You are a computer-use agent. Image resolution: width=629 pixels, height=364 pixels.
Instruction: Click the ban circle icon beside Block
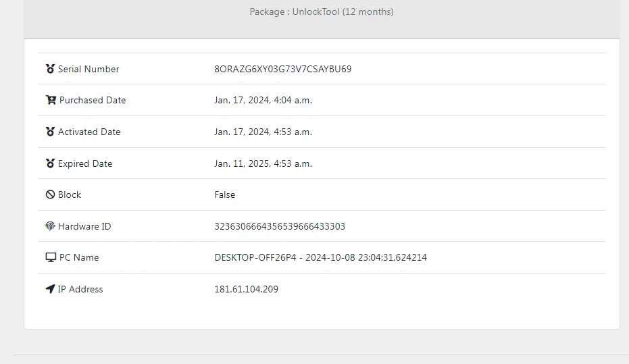(50, 194)
